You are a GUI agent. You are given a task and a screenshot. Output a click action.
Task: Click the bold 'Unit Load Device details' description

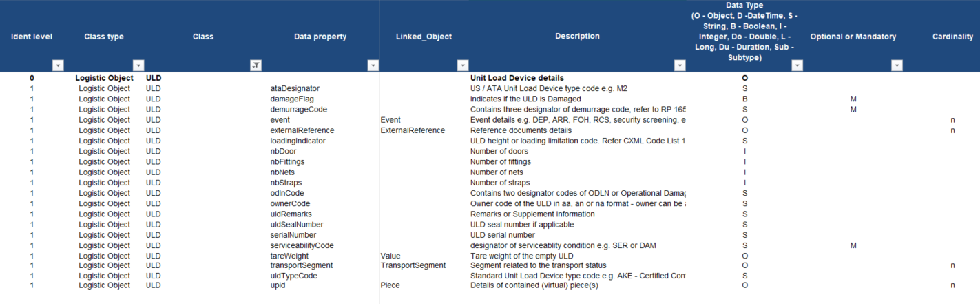[x=517, y=79]
